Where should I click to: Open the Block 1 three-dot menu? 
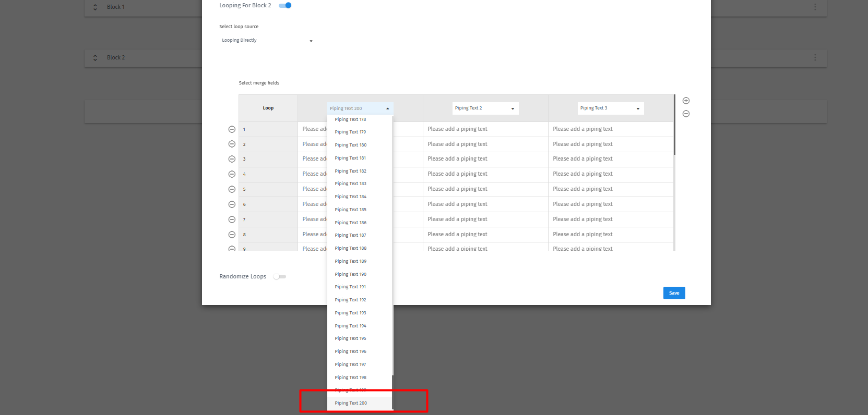[815, 7]
